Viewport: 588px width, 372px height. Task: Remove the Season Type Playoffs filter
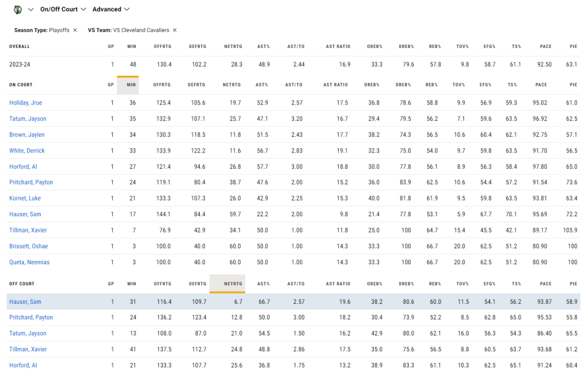pos(75,30)
